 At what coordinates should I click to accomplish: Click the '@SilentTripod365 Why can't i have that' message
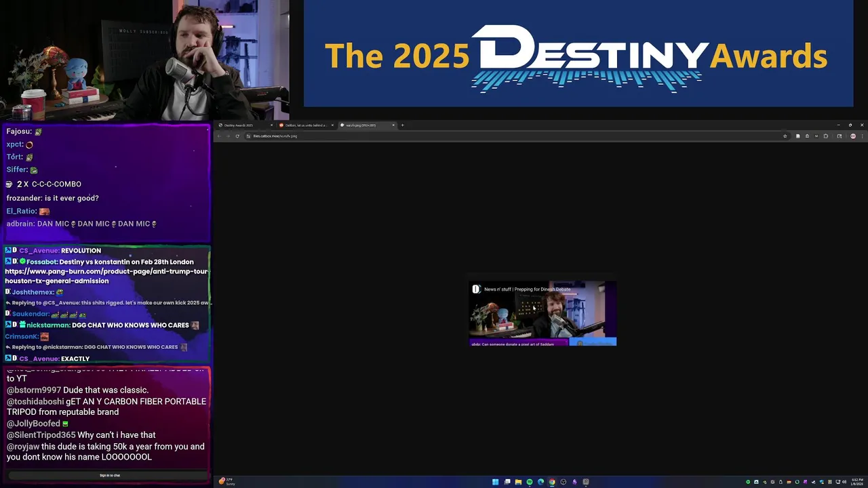pyautogui.click(x=81, y=435)
